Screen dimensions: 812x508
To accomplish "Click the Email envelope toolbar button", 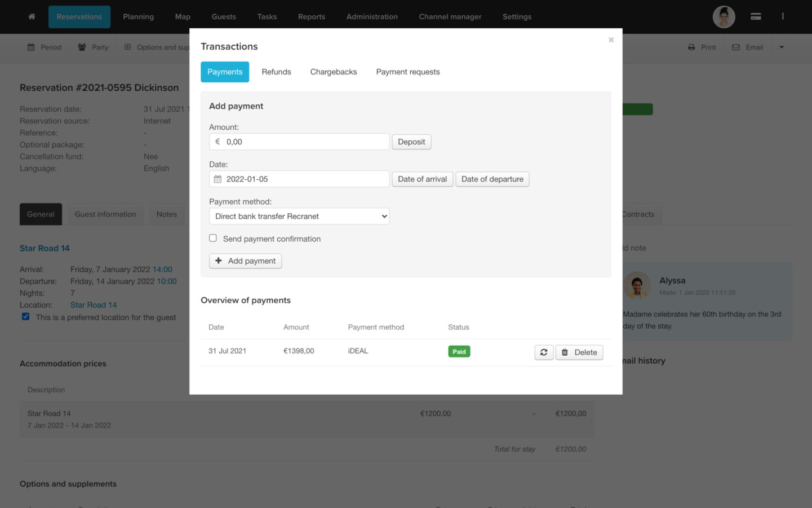I will pyautogui.click(x=747, y=47).
